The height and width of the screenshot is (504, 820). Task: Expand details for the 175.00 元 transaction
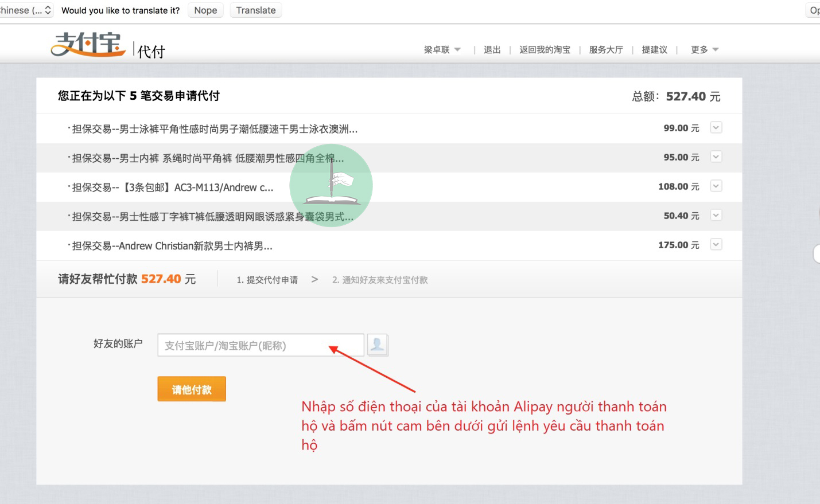pyautogui.click(x=716, y=245)
